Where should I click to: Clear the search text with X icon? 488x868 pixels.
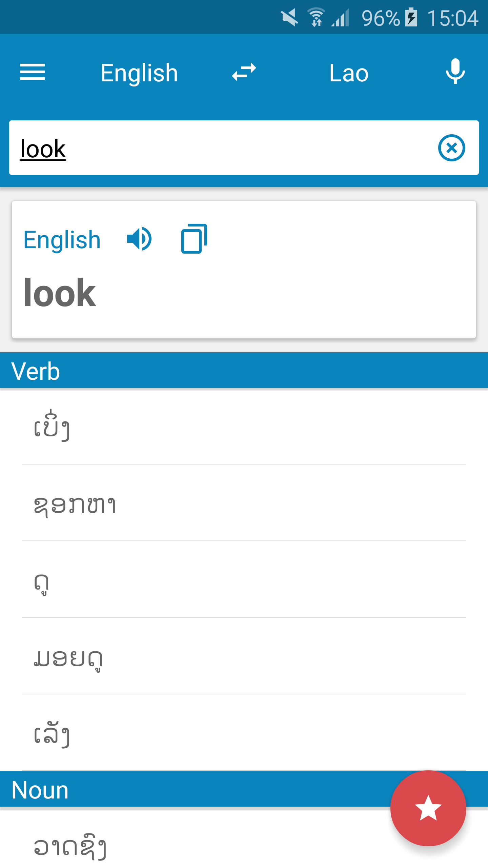pyautogui.click(x=451, y=148)
